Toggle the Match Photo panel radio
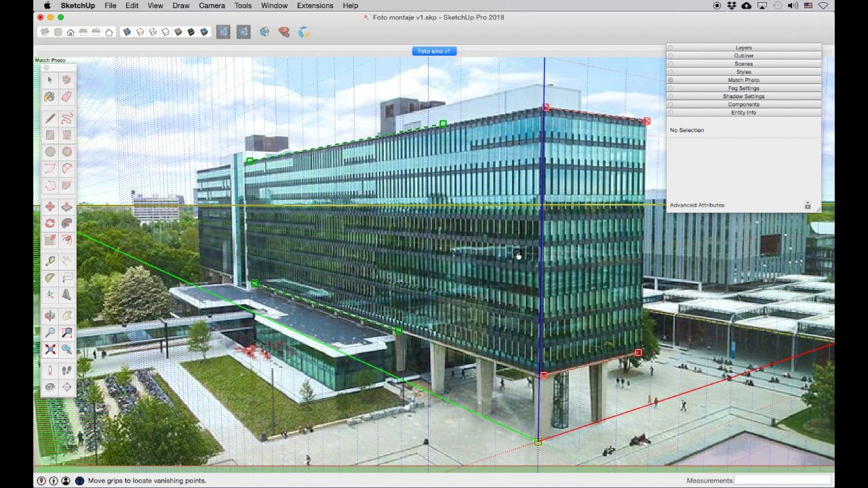Screen dimensions: 868x488 pyautogui.click(x=671, y=80)
